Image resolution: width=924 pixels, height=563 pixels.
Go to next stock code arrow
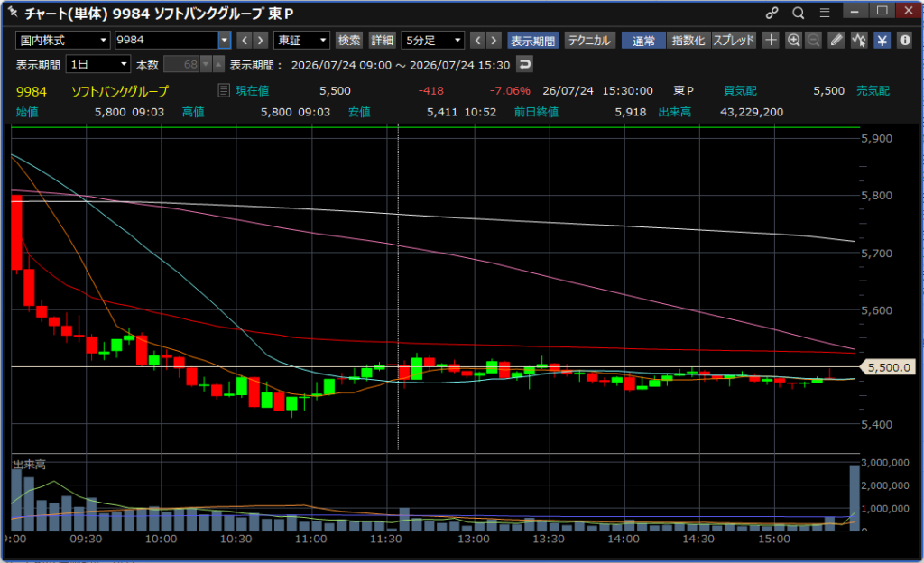(x=261, y=40)
